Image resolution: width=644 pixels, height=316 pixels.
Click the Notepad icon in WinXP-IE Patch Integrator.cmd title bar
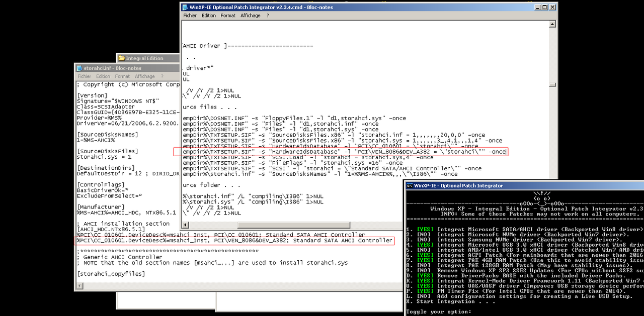point(185,7)
